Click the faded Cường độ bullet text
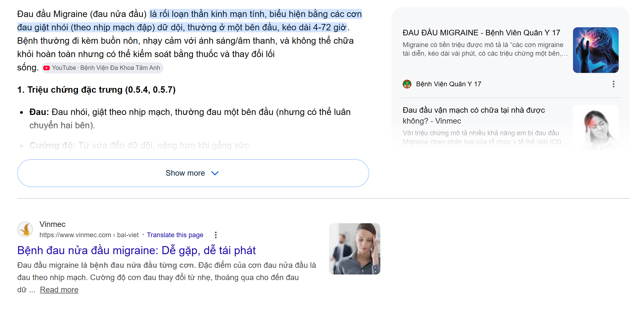Image resolution: width=644 pixels, height=309 pixels. [x=140, y=145]
